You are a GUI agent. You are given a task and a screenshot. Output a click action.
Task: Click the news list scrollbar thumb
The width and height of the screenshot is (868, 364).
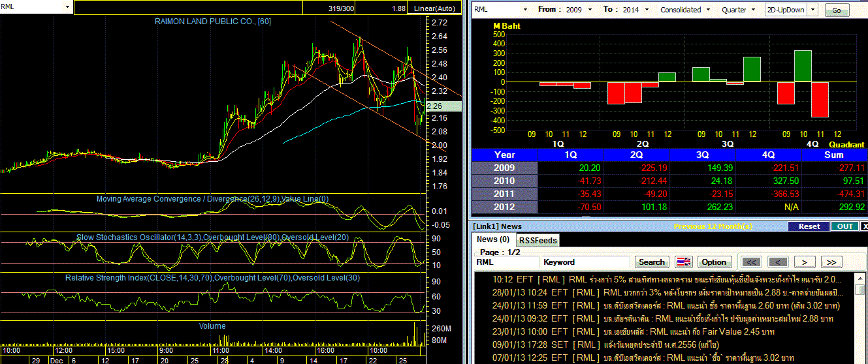tap(860, 290)
